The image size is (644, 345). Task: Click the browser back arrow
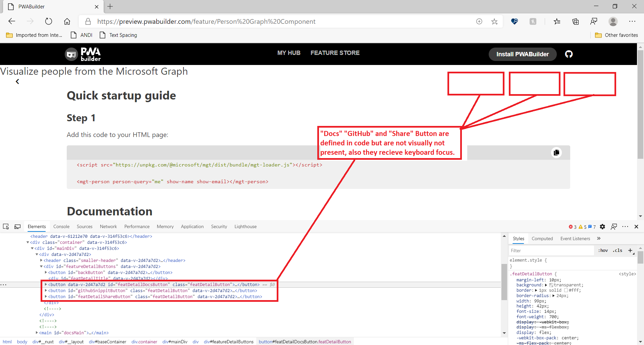tap(12, 21)
